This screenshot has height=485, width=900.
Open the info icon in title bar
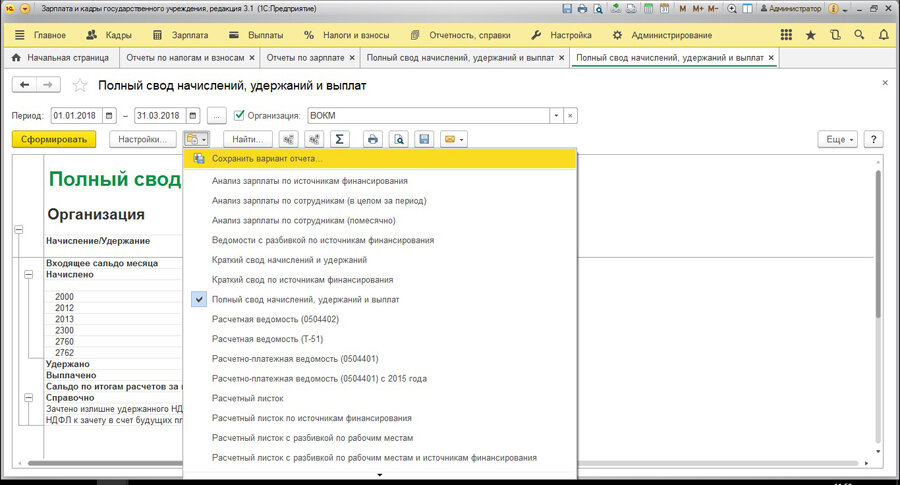pyautogui.click(x=833, y=9)
